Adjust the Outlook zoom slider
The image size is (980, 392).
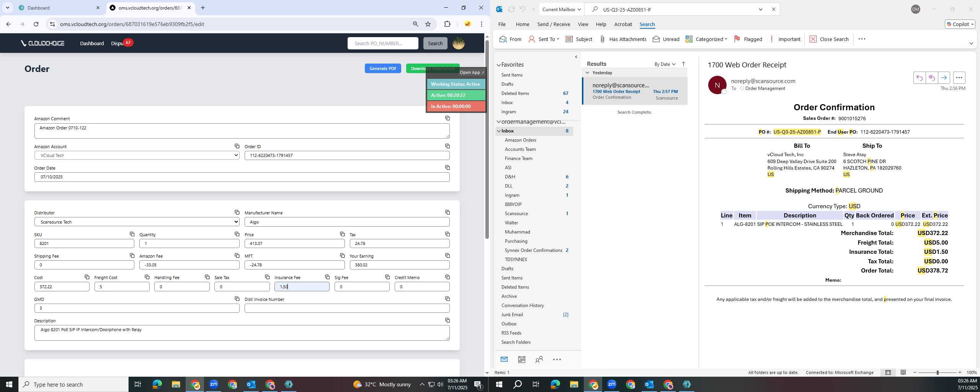938,372
